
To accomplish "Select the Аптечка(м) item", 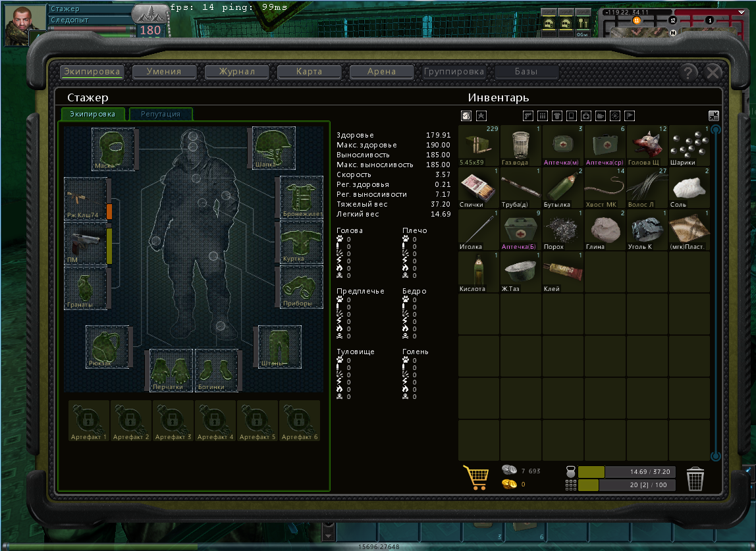I will (x=563, y=145).
